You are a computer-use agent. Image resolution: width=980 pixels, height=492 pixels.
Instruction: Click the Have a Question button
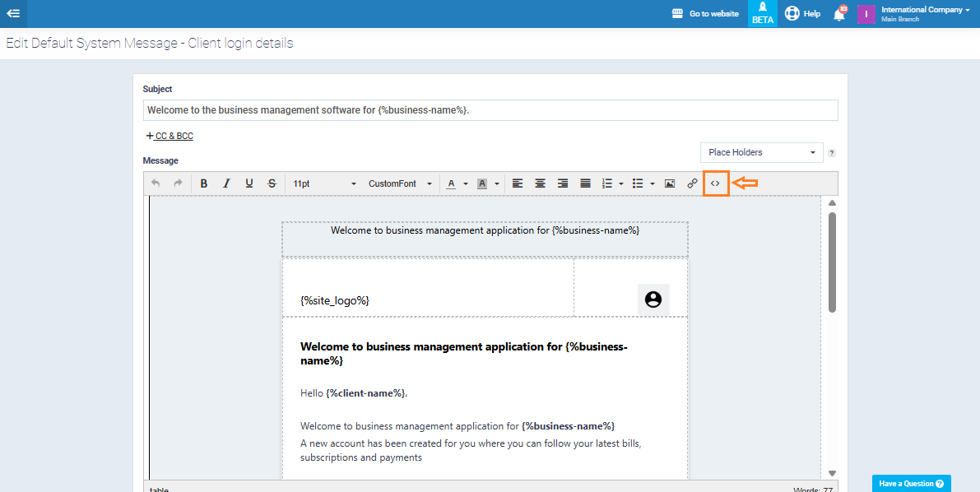pyautogui.click(x=911, y=484)
